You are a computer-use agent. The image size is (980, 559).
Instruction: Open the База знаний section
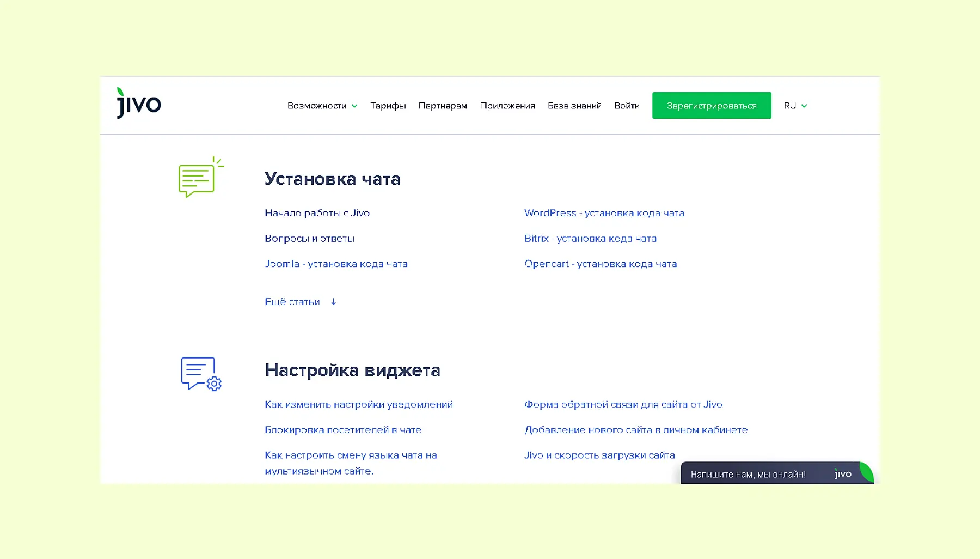(574, 106)
